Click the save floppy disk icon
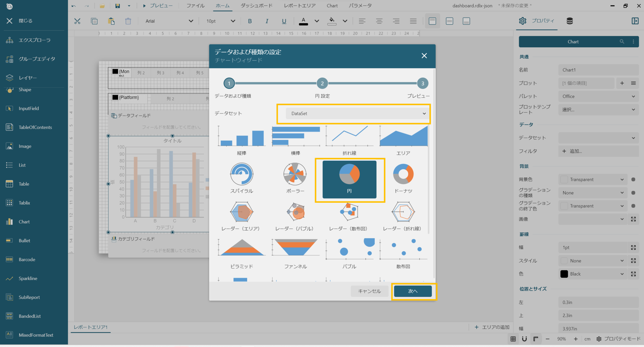 tap(117, 6)
